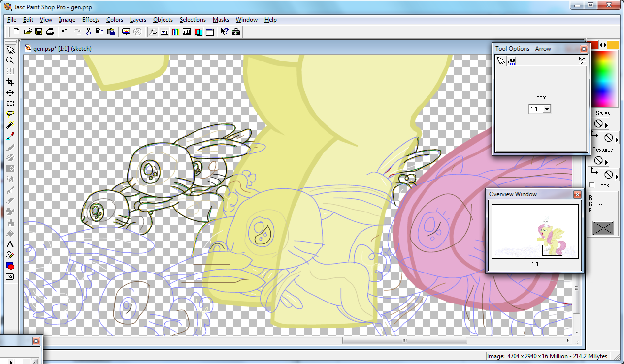Image resolution: width=624 pixels, height=364 pixels.
Task: Select the Preset Shapes tool
Action: (x=10, y=266)
